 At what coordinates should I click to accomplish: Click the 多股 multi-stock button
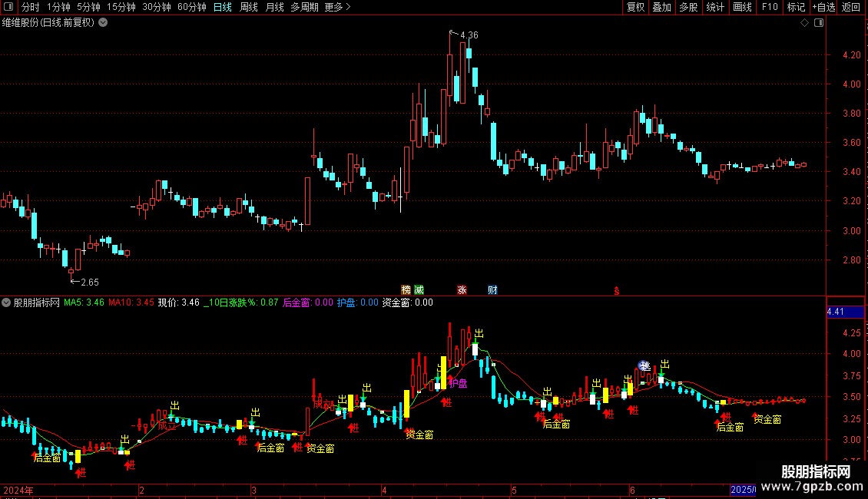tap(689, 7)
